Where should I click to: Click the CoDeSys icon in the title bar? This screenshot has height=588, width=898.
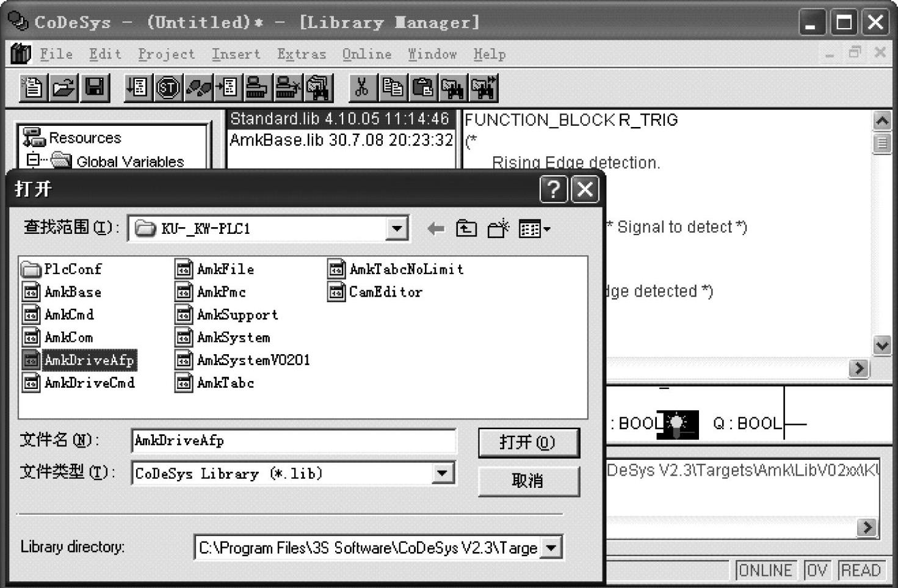point(18,22)
